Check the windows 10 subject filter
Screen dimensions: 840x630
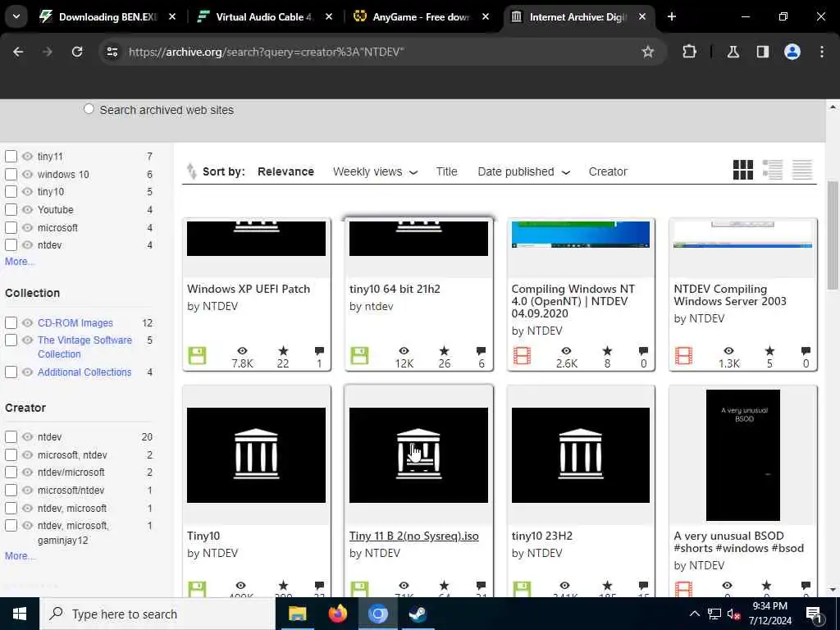coord(11,174)
